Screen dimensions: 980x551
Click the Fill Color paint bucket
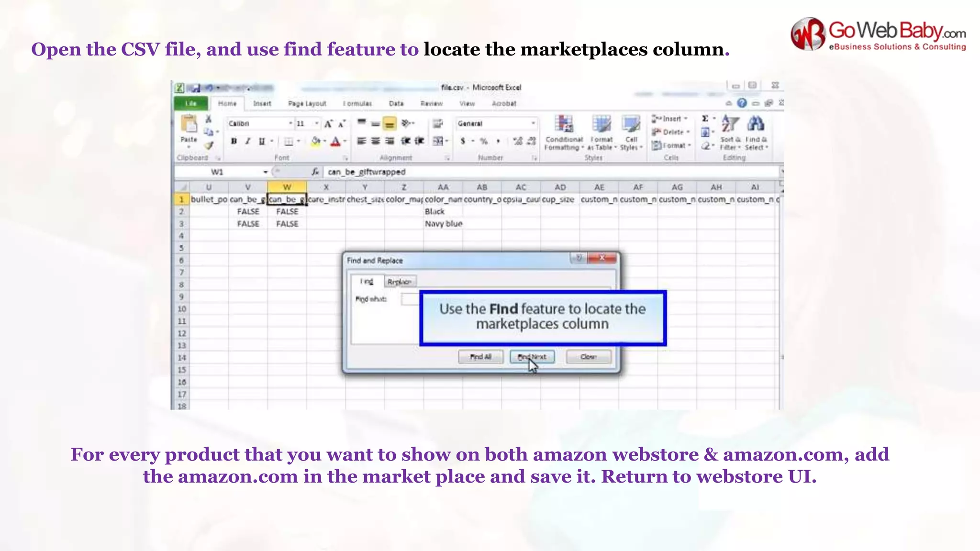[x=315, y=141]
